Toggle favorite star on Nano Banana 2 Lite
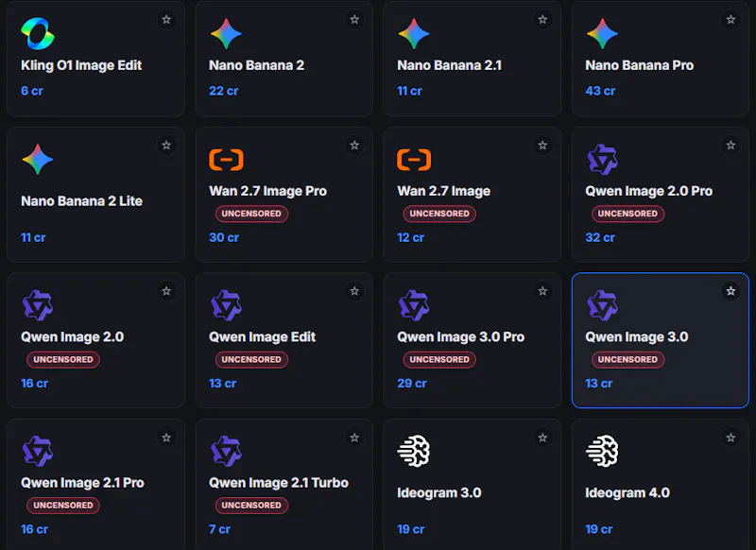This screenshot has width=756, height=550. click(x=166, y=146)
